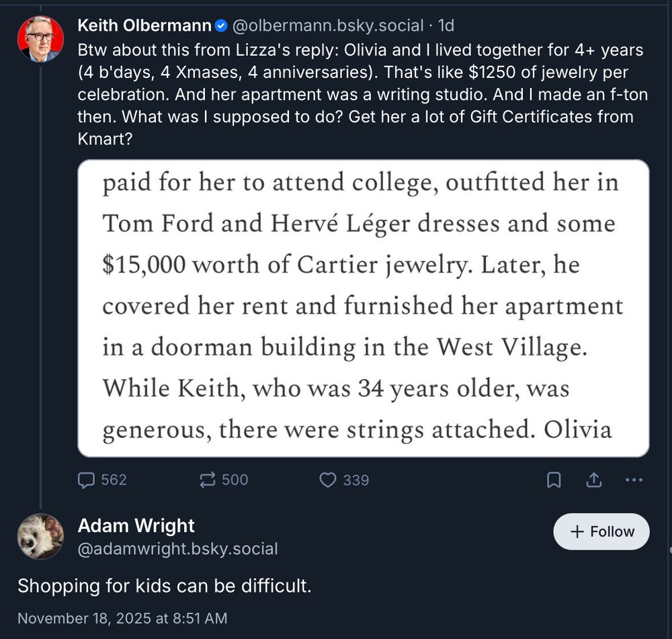Open the three-dot more options menu
Image resolution: width=672 pixels, height=639 pixels.
[634, 480]
